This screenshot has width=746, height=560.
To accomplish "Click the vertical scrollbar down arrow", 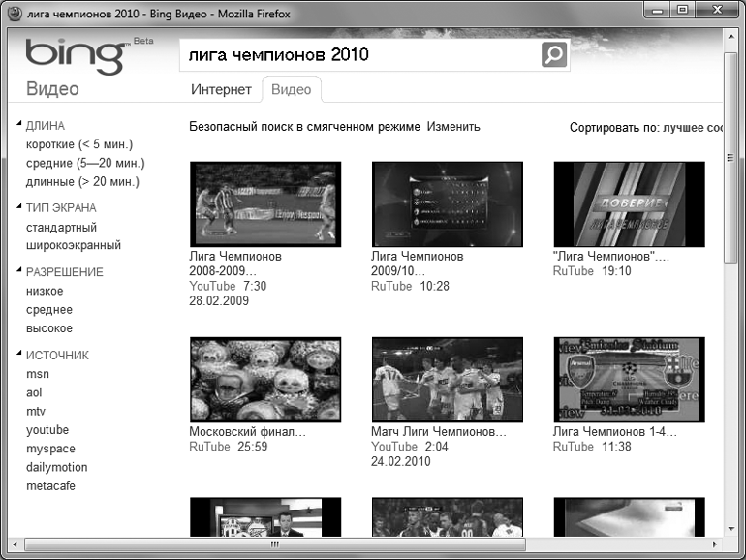I will point(730,528).
